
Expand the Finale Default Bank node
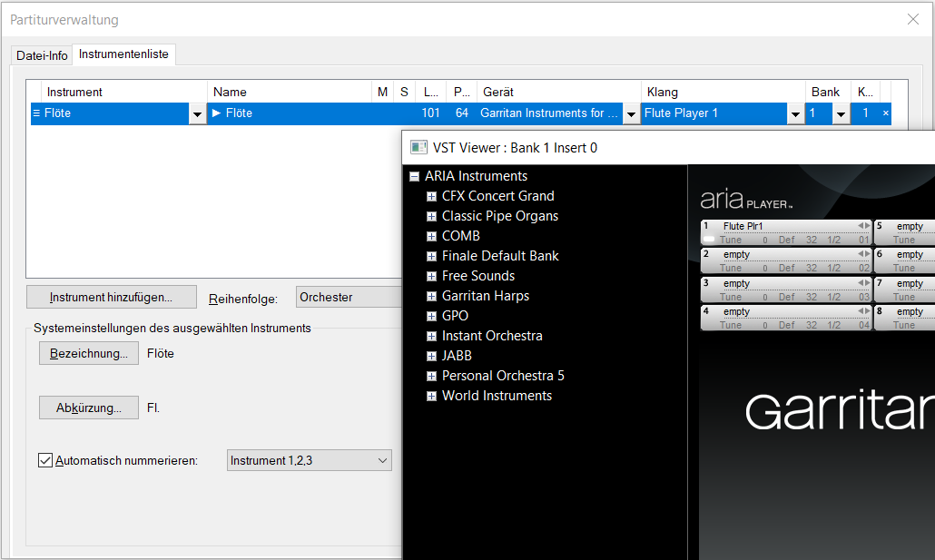coord(432,257)
